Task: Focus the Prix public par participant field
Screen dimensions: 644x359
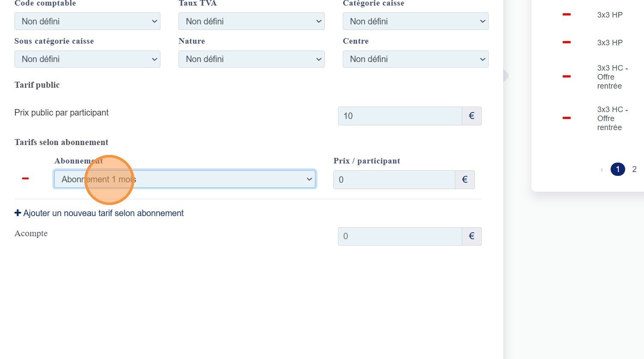Action: click(x=400, y=116)
